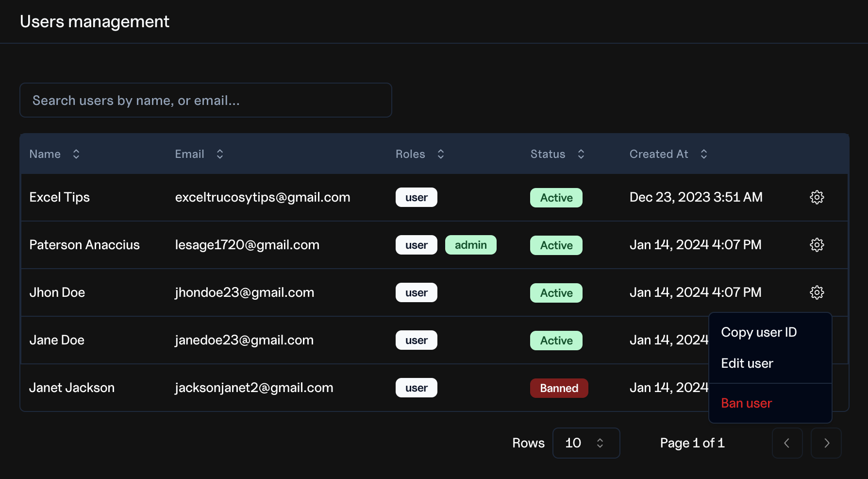
Task: Go to the previous page with the left chevron
Action: pos(787,443)
